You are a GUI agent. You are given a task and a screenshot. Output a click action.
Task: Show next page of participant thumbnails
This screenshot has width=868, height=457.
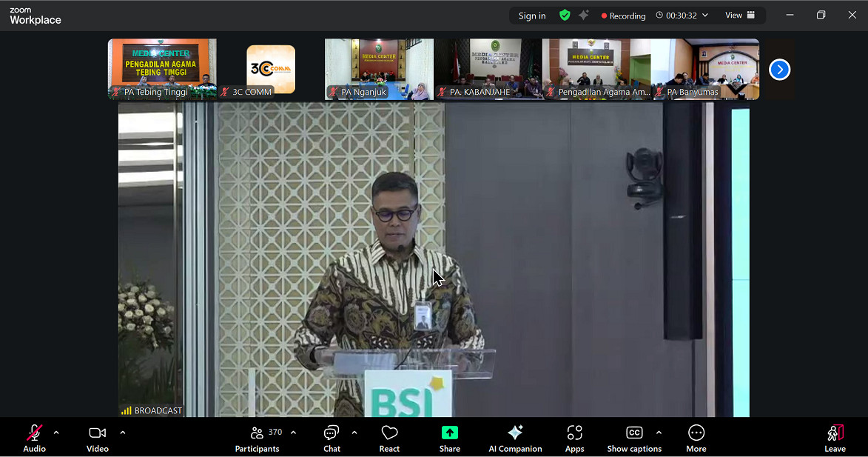[x=779, y=70]
